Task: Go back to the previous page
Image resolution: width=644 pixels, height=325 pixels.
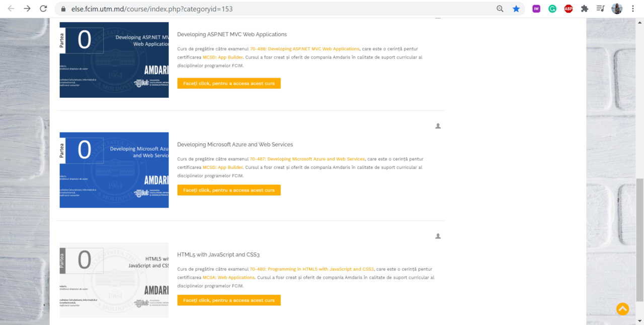Action: (x=11, y=9)
